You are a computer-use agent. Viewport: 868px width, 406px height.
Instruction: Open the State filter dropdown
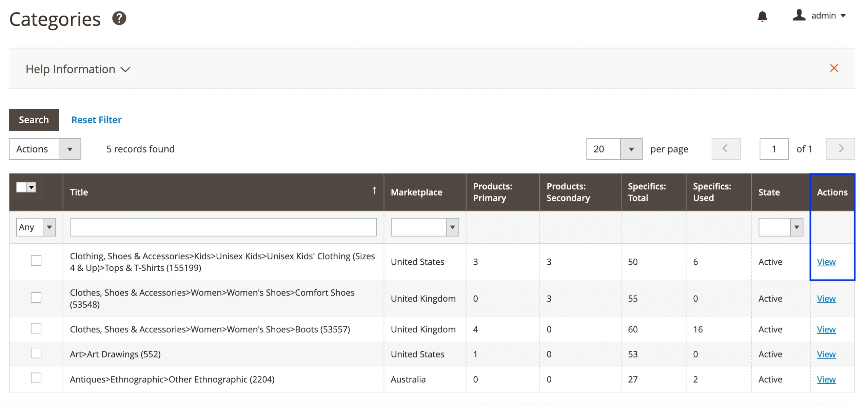[x=780, y=227]
